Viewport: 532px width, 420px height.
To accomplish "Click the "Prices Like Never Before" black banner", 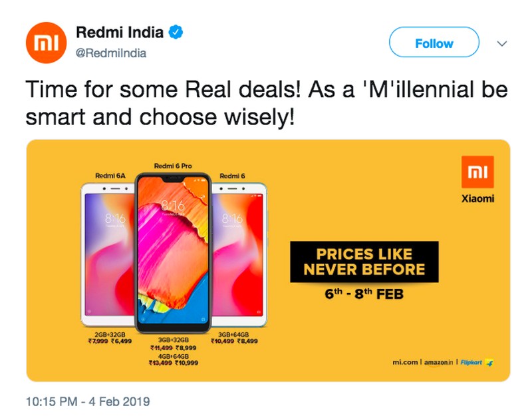I will (x=364, y=262).
